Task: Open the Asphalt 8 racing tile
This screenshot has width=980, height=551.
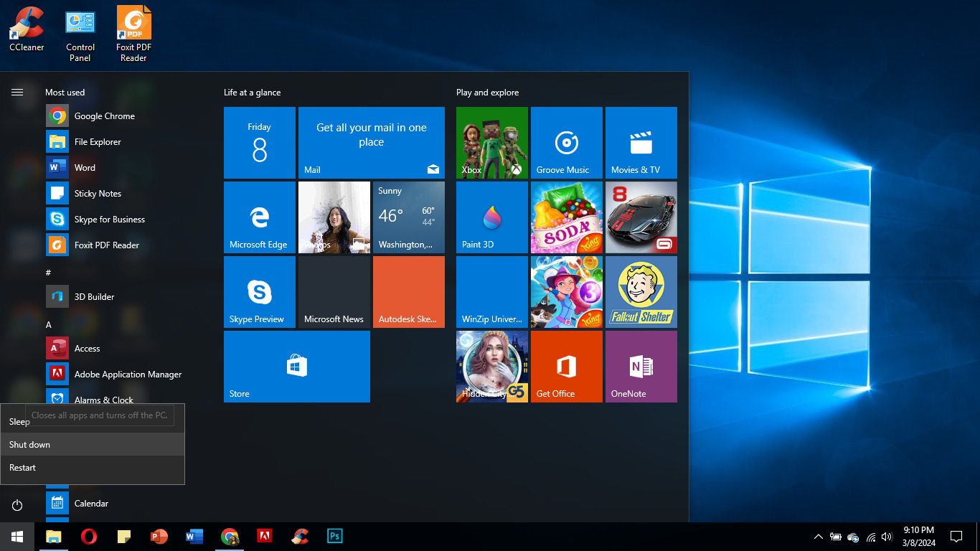Action: (x=641, y=217)
